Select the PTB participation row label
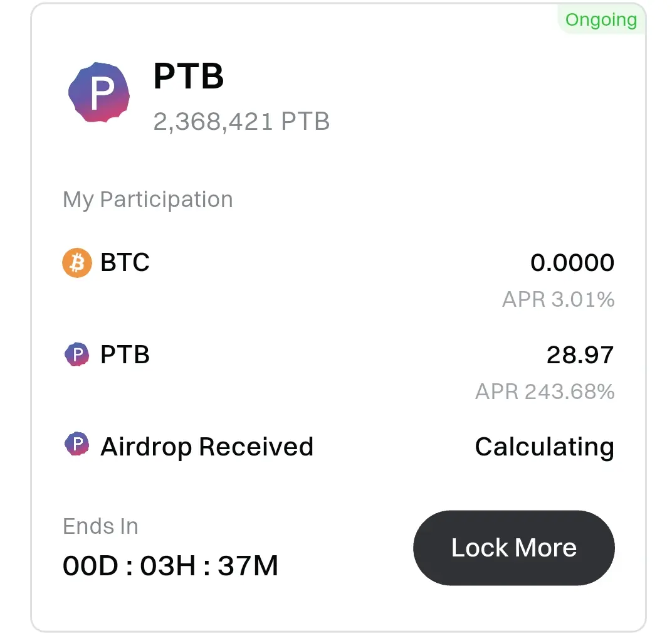672x633 pixels. tap(125, 354)
